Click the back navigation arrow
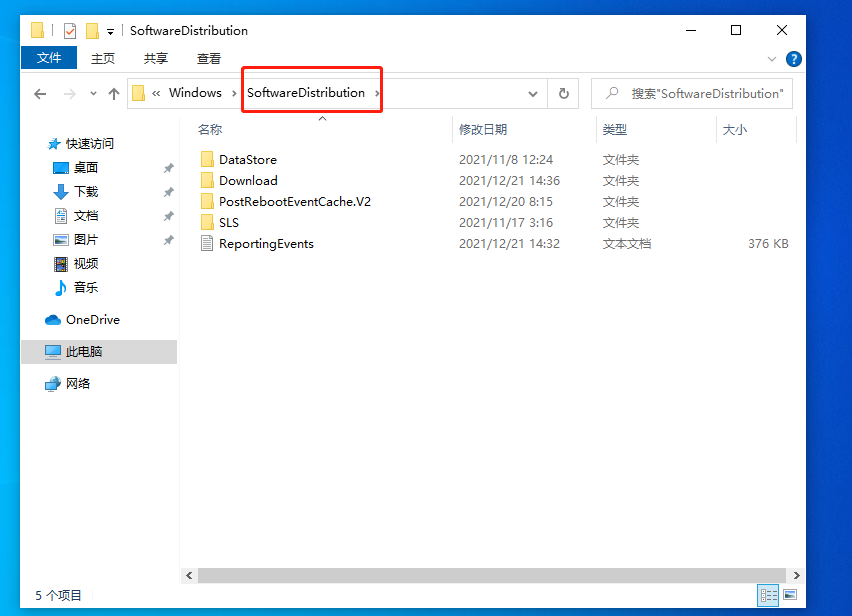 pos(40,93)
